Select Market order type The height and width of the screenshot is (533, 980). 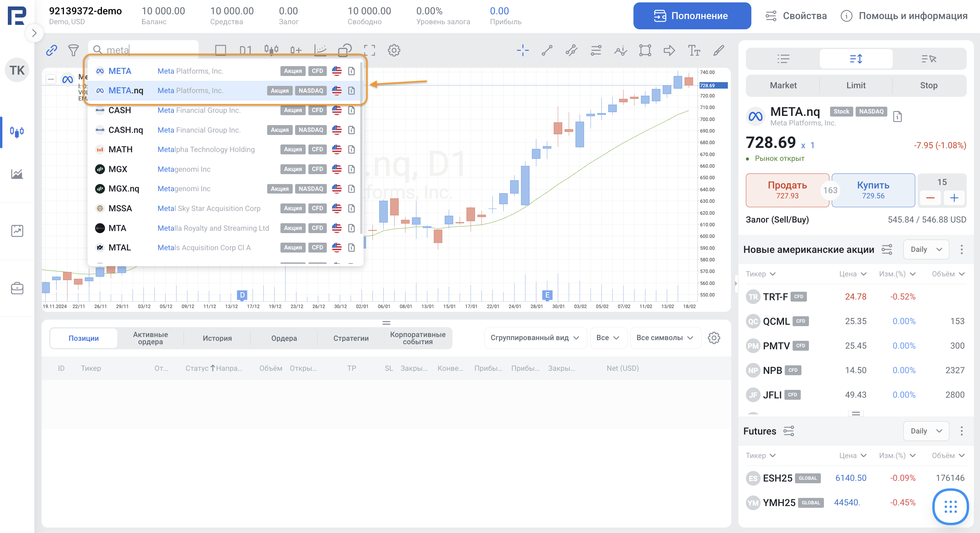783,85
